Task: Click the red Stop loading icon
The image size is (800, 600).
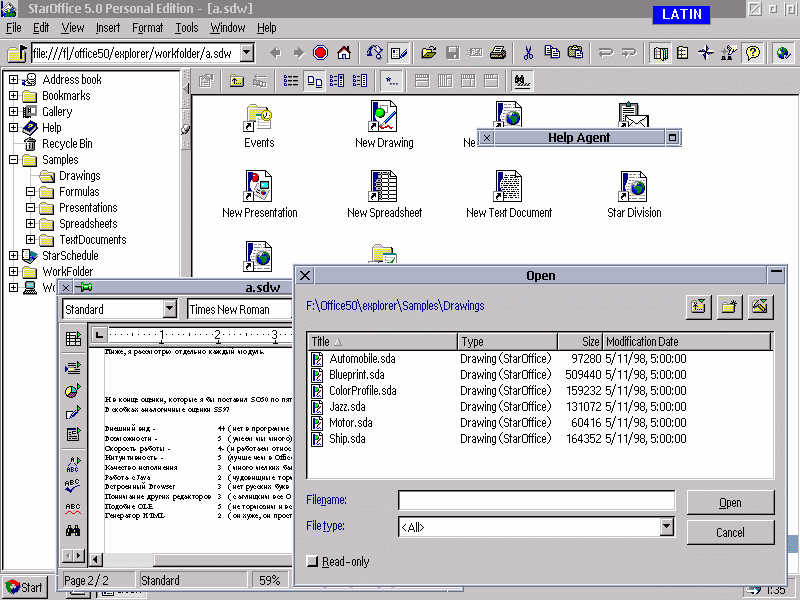Action: point(320,53)
